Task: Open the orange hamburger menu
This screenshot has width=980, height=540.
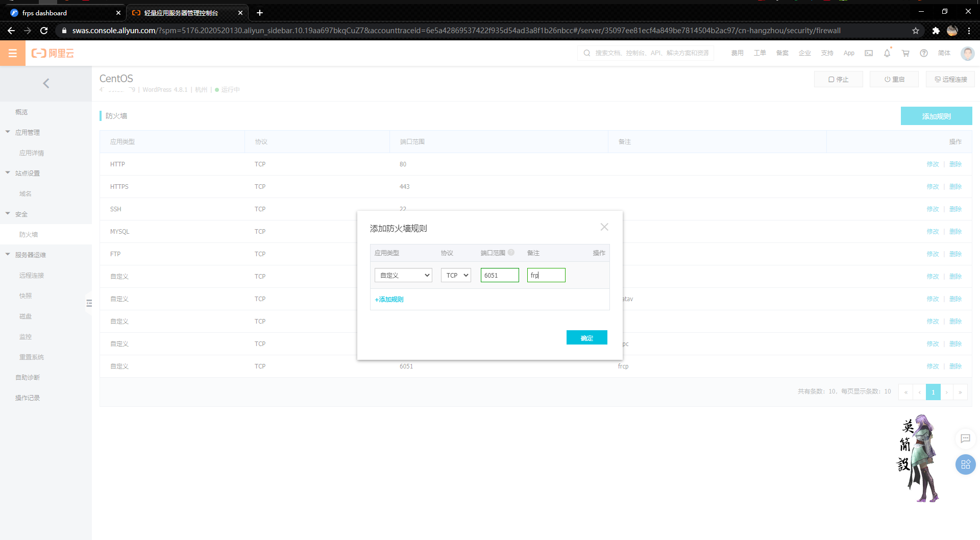Action: tap(13, 53)
